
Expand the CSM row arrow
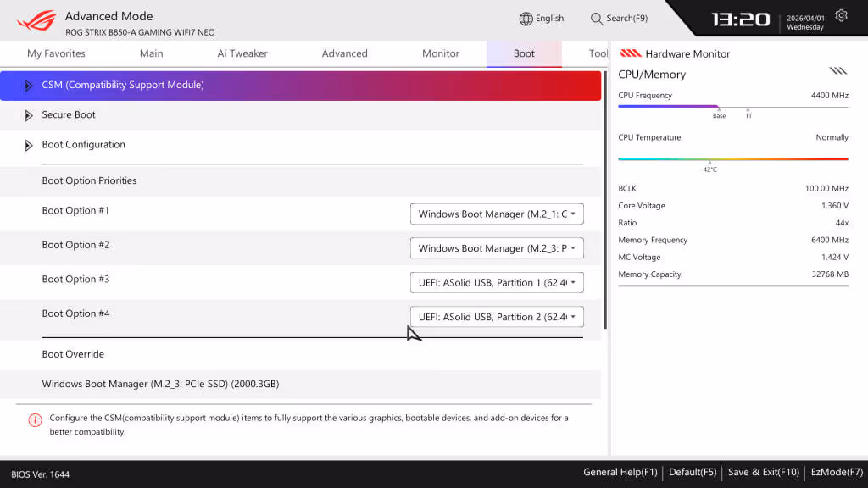point(28,86)
